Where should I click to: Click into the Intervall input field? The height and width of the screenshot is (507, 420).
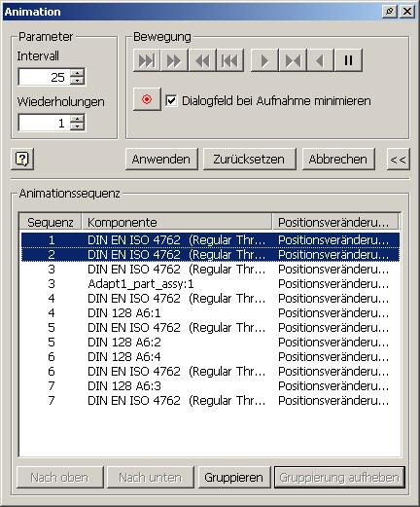(44, 77)
